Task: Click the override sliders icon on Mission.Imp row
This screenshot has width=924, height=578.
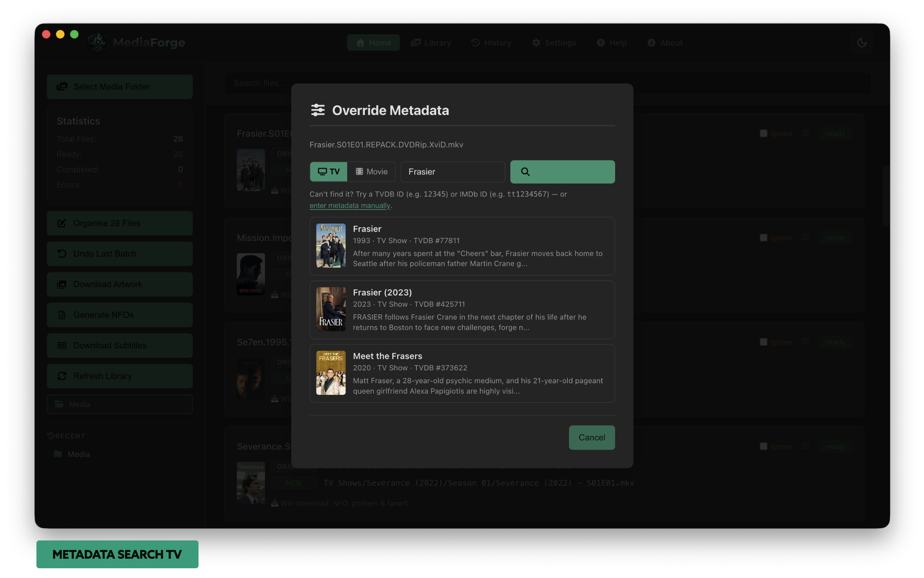Action: 805,238
